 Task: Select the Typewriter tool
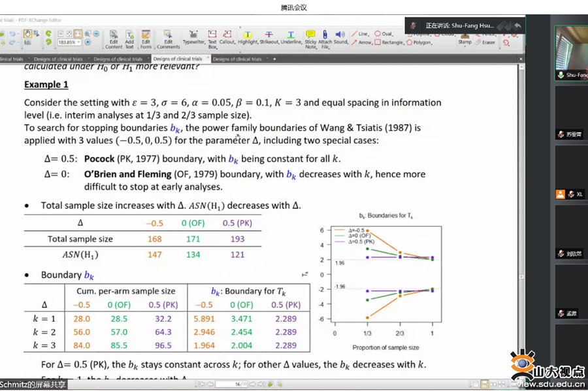[x=193, y=37]
